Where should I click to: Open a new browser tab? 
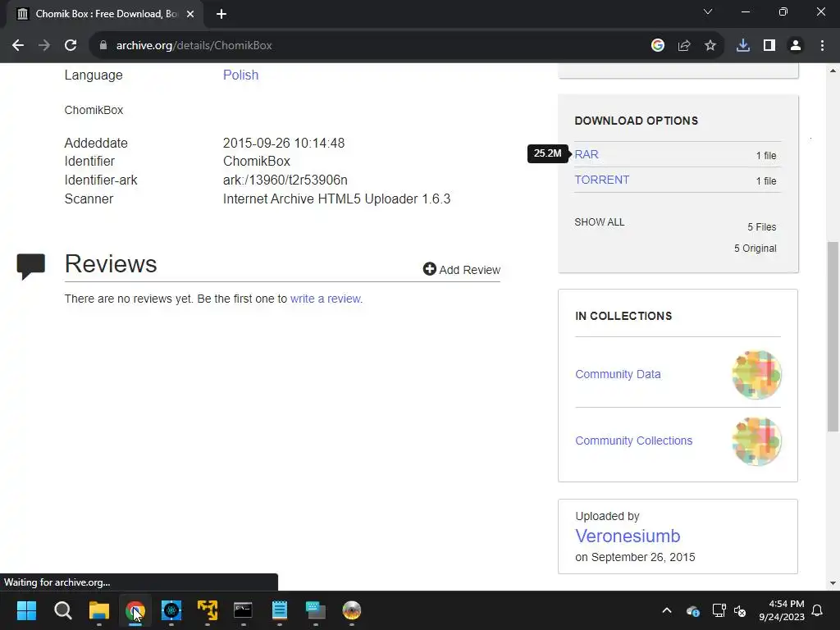tap(221, 14)
